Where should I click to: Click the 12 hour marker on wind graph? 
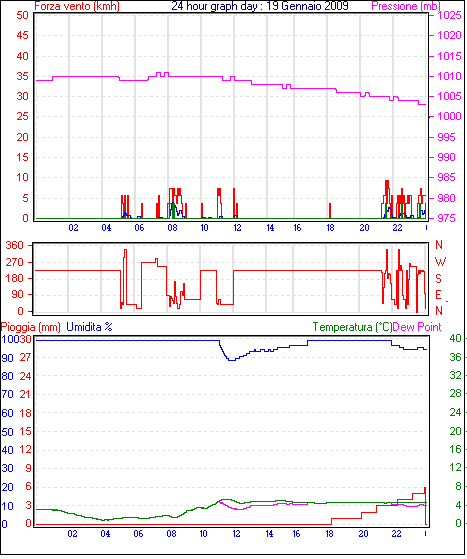237,227
